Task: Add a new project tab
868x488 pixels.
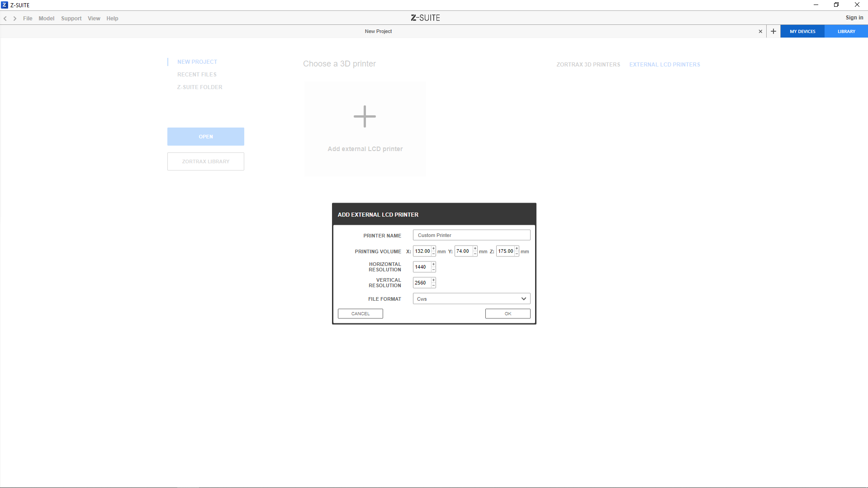Action: pyautogui.click(x=773, y=32)
